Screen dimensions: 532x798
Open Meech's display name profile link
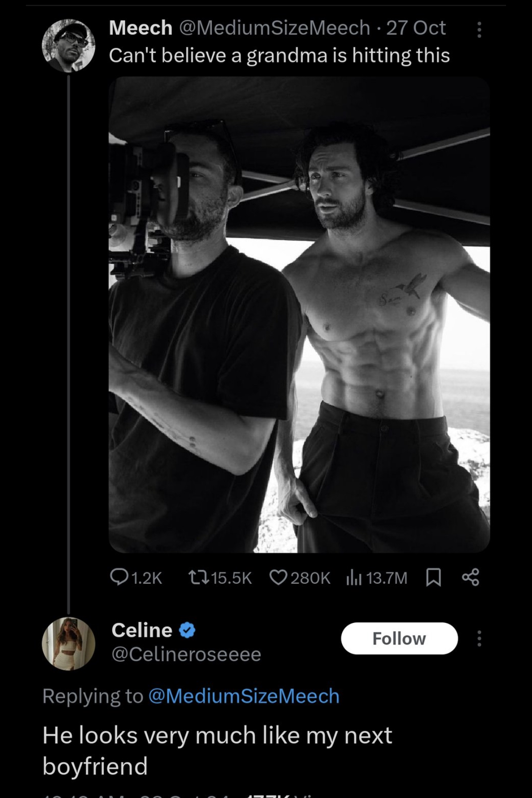(141, 28)
